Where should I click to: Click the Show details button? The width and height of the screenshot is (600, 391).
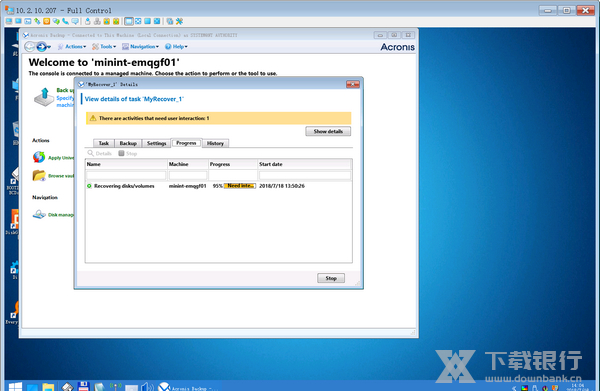tap(328, 131)
